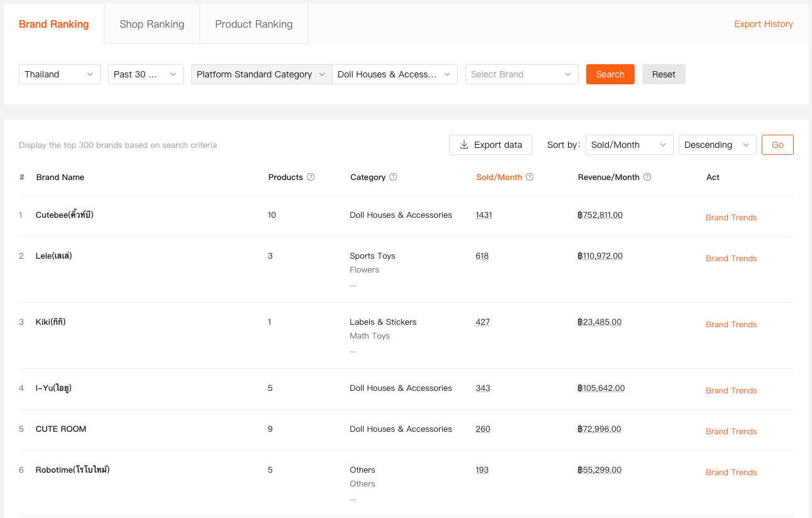Open the Export History link
The height and width of the screenshot is (518, 812).
[x=763, y=24]
